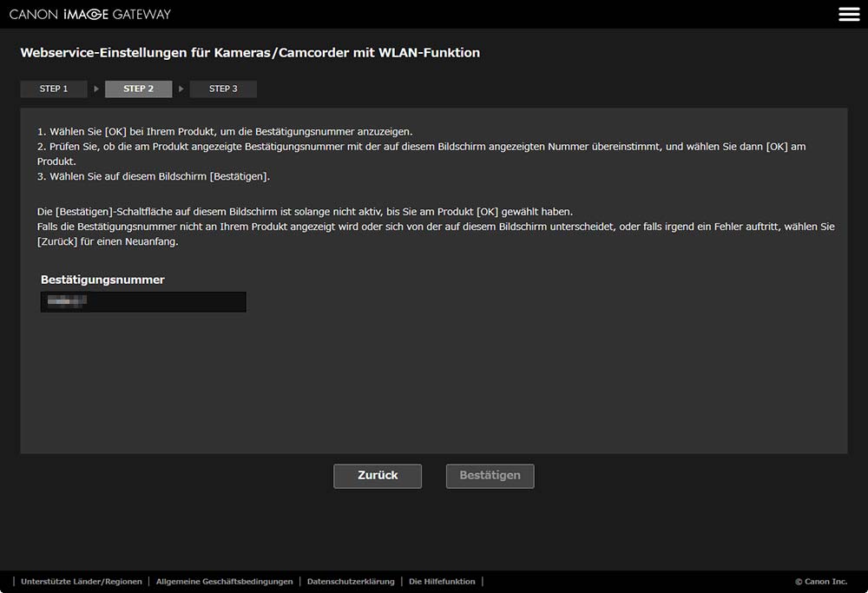Click the Bestätigungsnummer number field
868x593 pixels.
tap(143, 302)
